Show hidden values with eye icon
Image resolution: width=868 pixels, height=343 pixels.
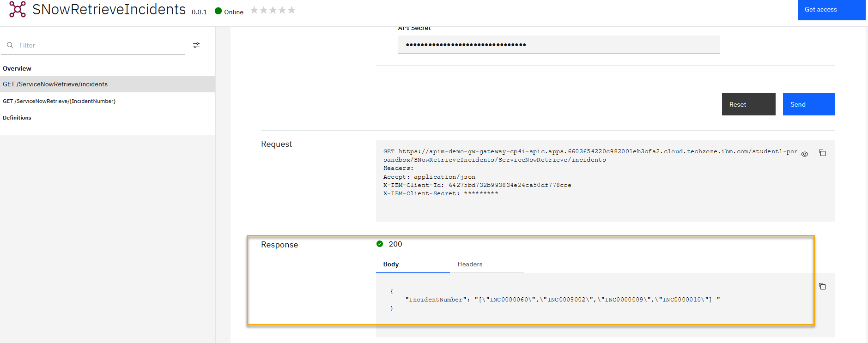pos(805,154)
